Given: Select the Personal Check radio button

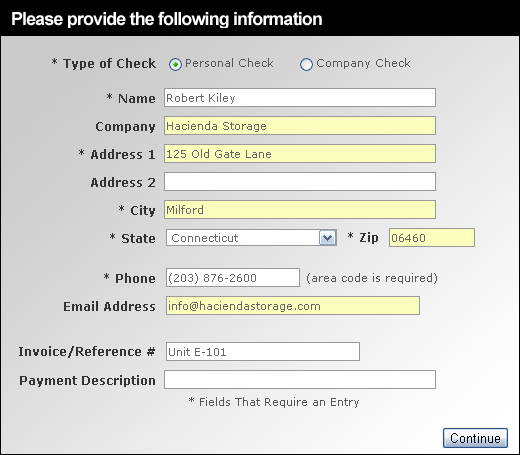Looking at the screenshot, I should point(175,64).
